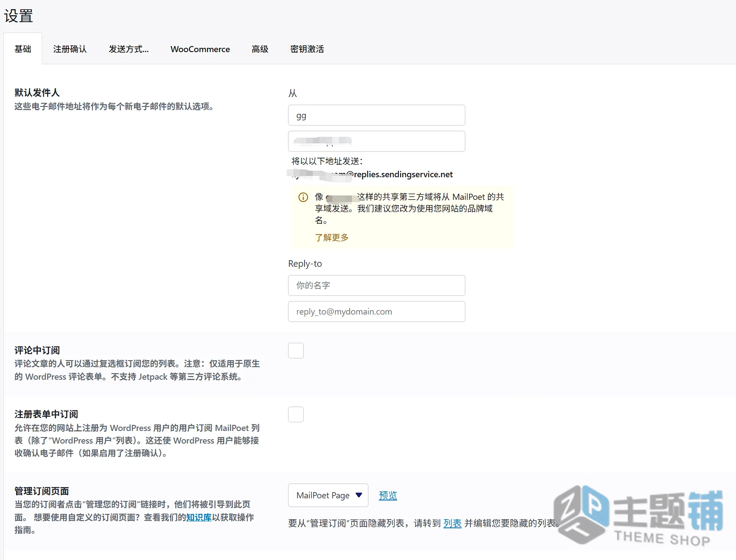This screenshot has height=560, width=736.
Task: Click the info icon in the yellow notice
Action: 303,197
